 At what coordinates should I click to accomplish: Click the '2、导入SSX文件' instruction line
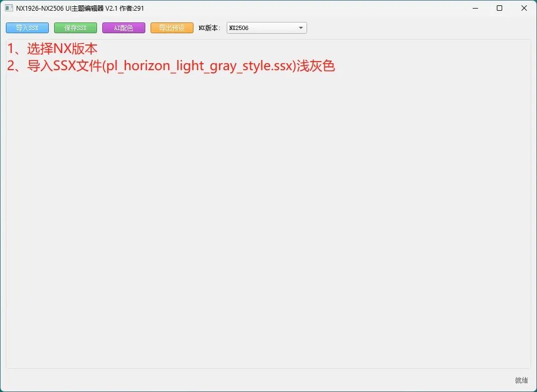coord(171,66)
